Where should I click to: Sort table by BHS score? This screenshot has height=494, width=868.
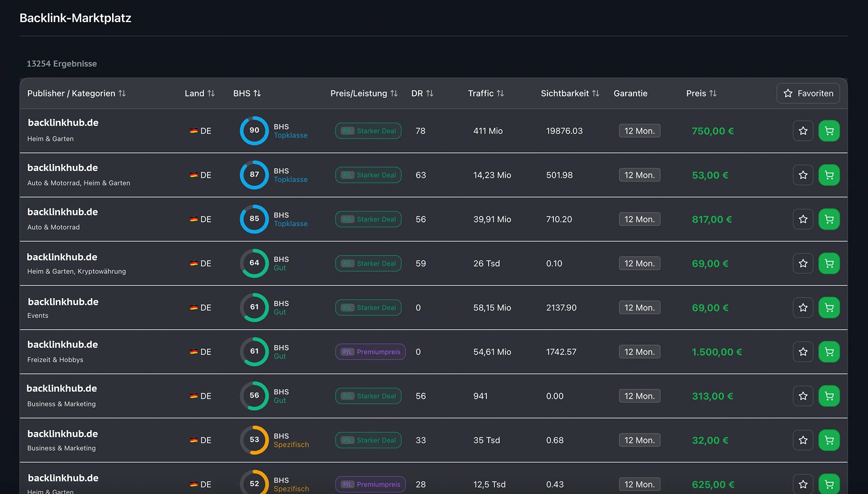click(247, 94)
